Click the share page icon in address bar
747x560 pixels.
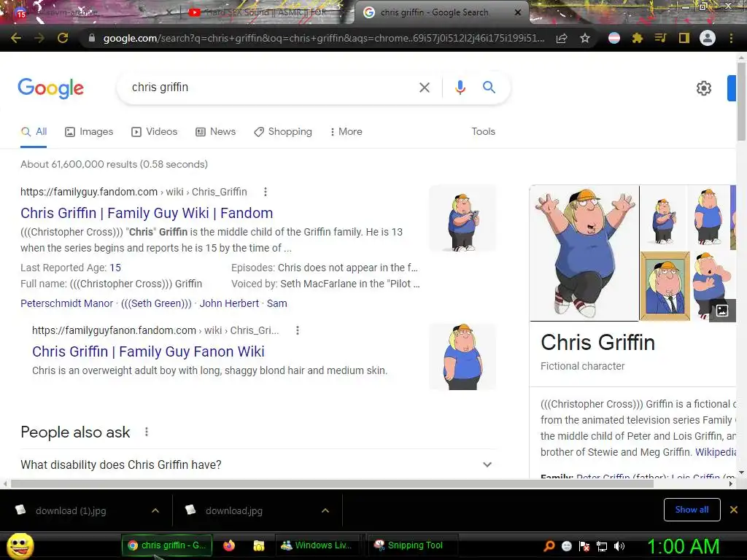click(562, 38)
